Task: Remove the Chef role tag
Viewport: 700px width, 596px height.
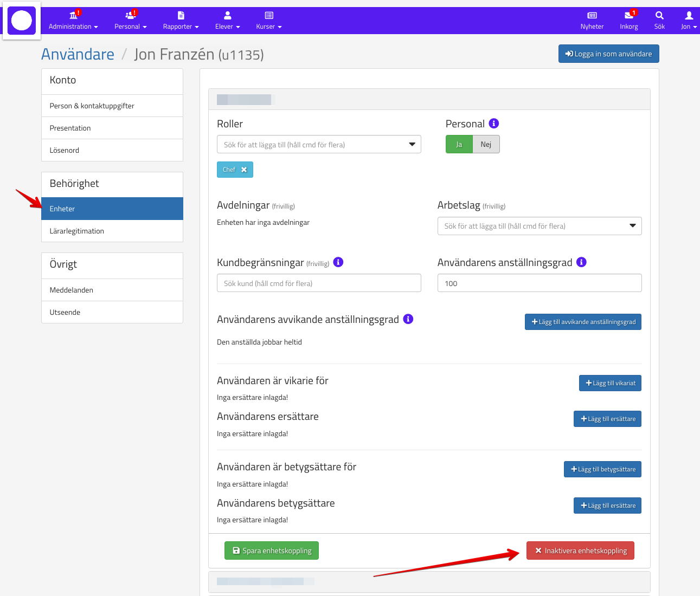Action: point(244,170)
